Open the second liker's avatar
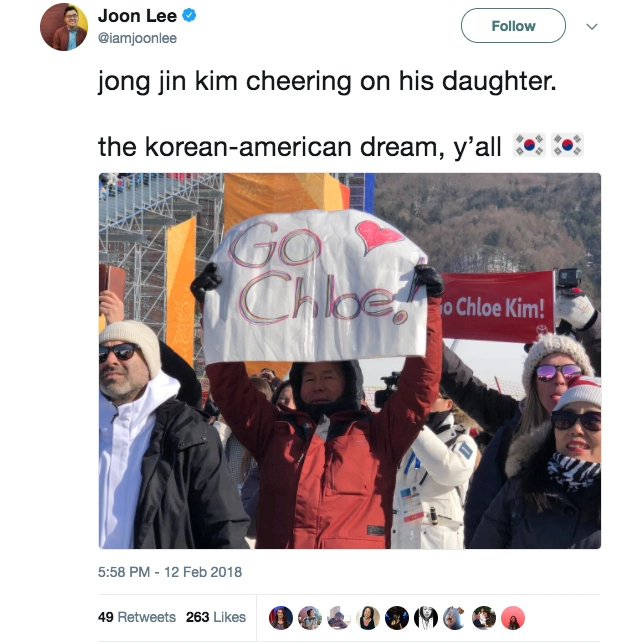Image resolution: width=636 pixels, height=644 pixels. [x=310, y=618]
